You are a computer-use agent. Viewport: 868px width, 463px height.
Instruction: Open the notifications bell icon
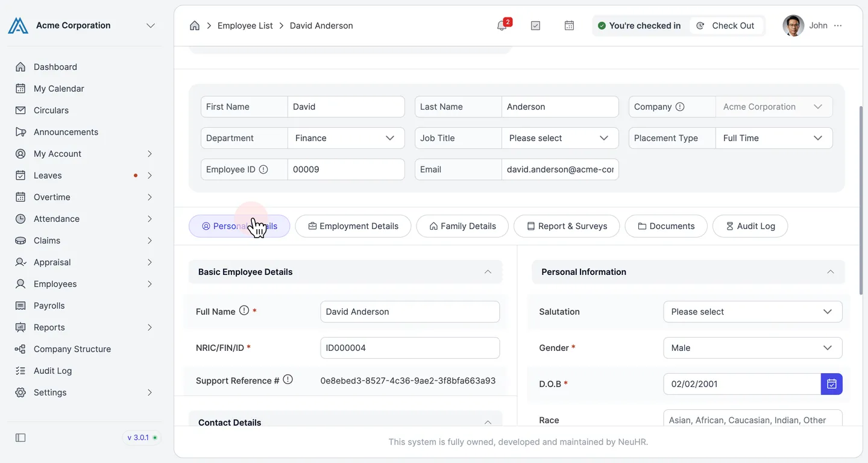coord(502,25)
